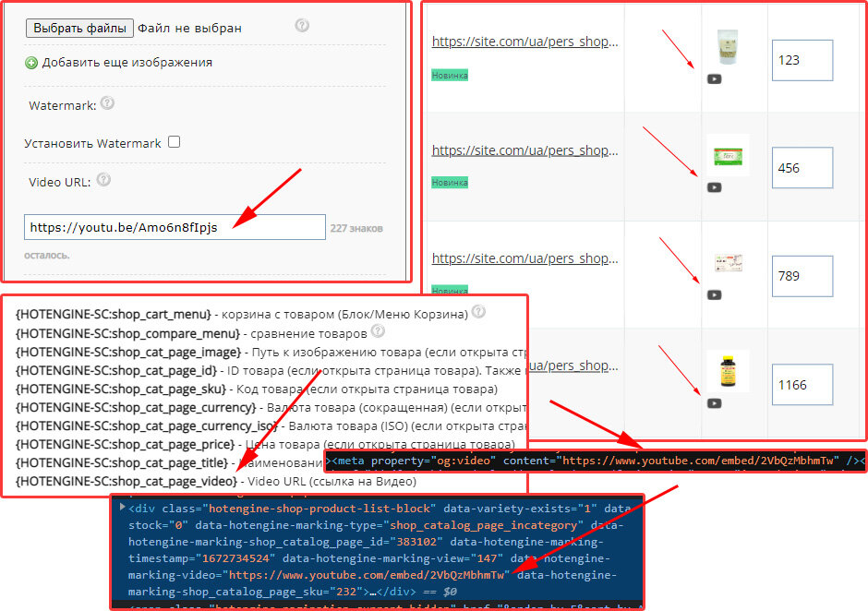Click the green box product thumbnail
Image resolution: width=868 pixels, height=611 pixels.
[728, 156]
